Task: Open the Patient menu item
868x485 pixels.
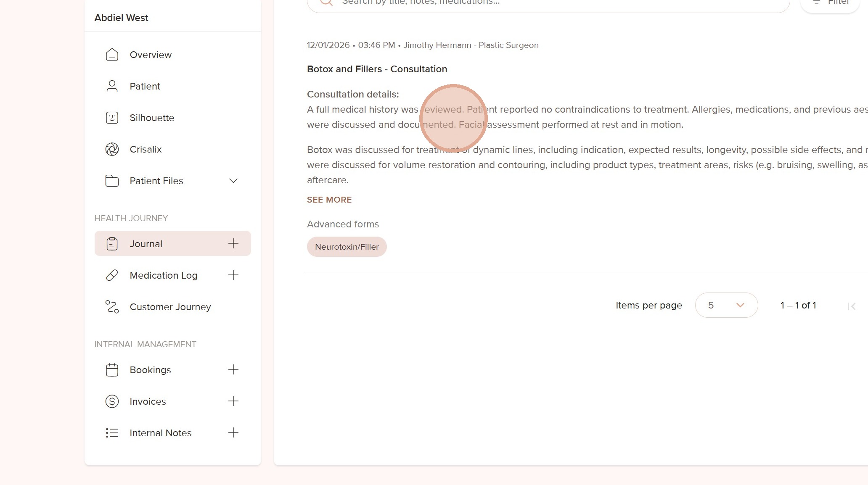Action: tap(145, 86)
